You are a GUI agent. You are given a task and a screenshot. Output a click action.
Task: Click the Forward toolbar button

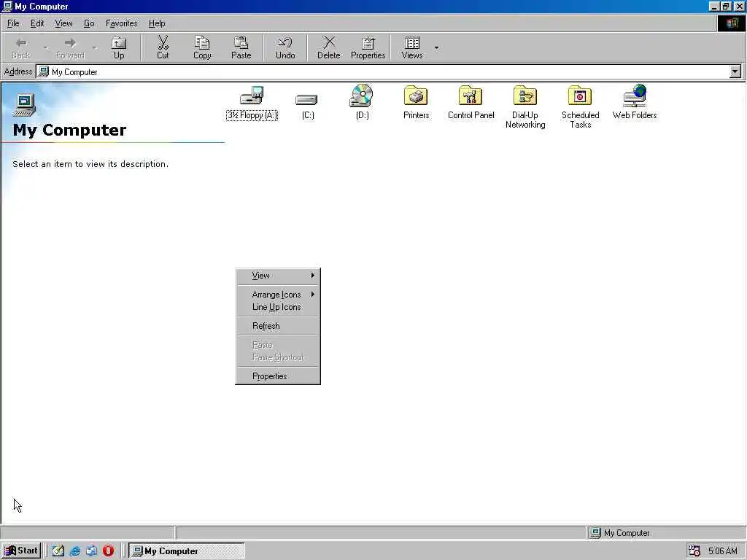[x=70, y=47]
